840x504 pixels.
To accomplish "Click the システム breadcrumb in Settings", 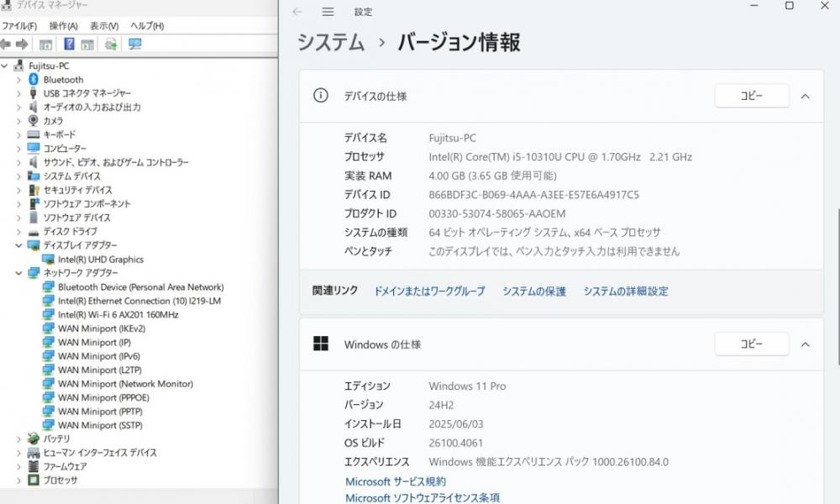I will click(x=331, y=42).
